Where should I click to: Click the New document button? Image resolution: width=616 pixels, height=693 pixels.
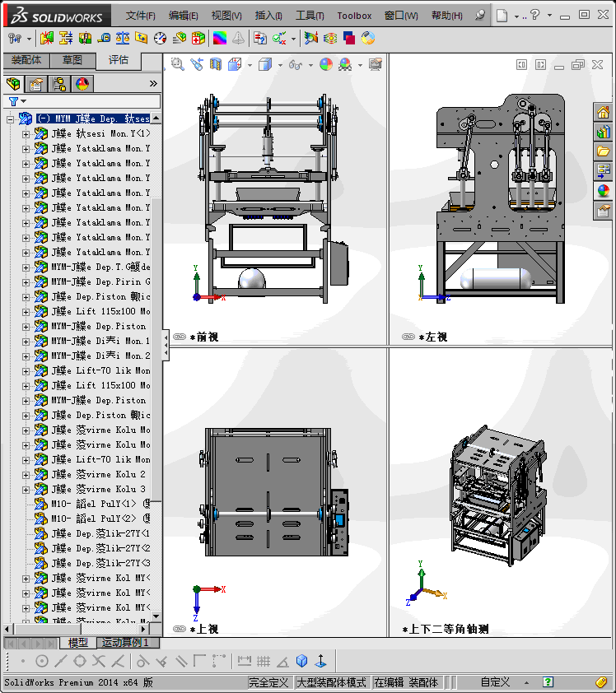coord(502,16)
